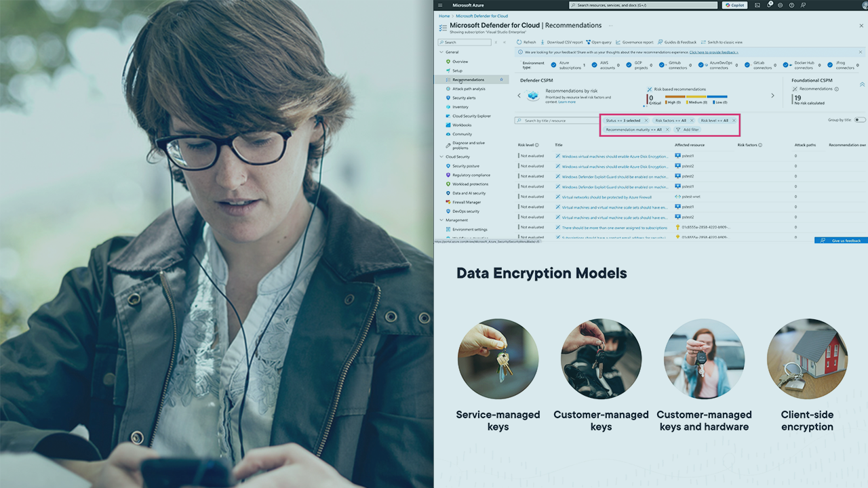Favorite Recommendations with the star icon
This screenshot has width=868, height=488.
pos(501,79)
